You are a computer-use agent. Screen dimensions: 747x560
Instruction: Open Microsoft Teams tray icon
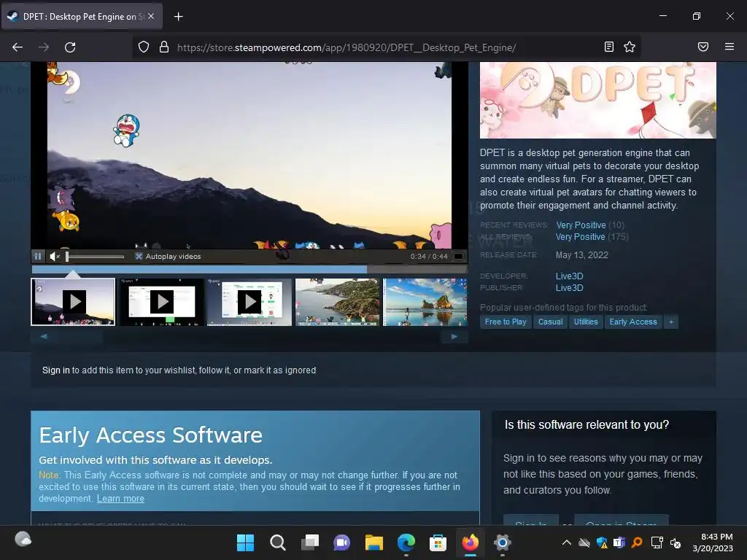coord(619,542)
